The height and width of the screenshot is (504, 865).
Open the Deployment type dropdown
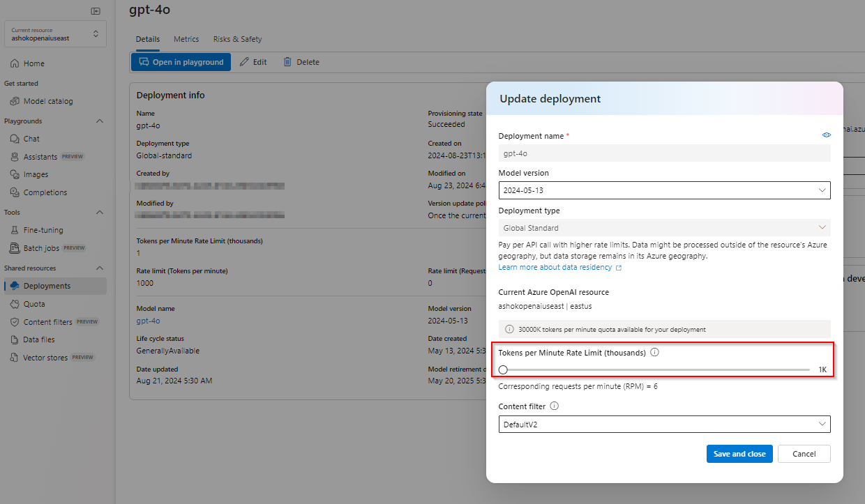click(x=665, y=228)
